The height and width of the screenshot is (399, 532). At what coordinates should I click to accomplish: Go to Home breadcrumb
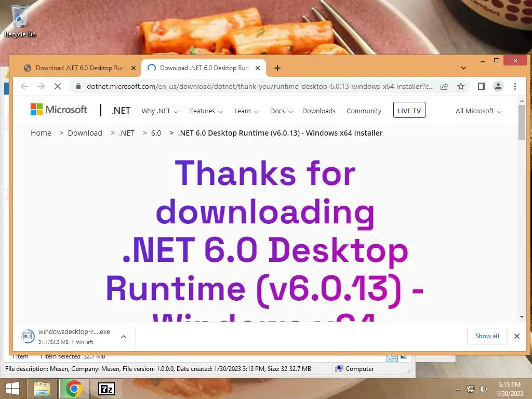point(41,133)
